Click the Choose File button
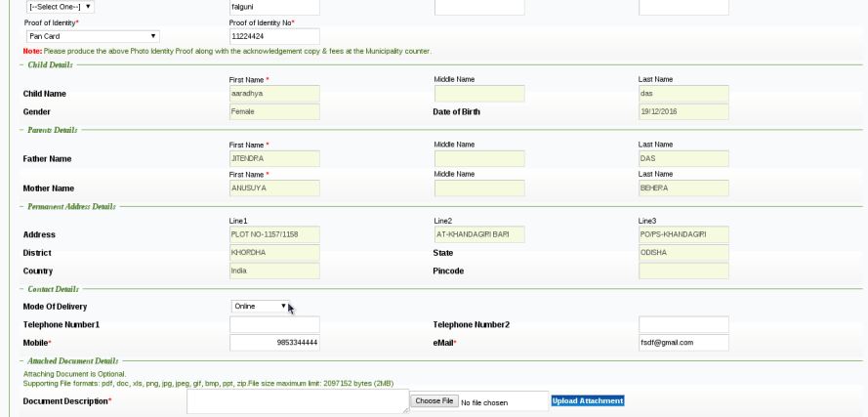868x417 pixels. pyautogui.click(x=434, y=401)
